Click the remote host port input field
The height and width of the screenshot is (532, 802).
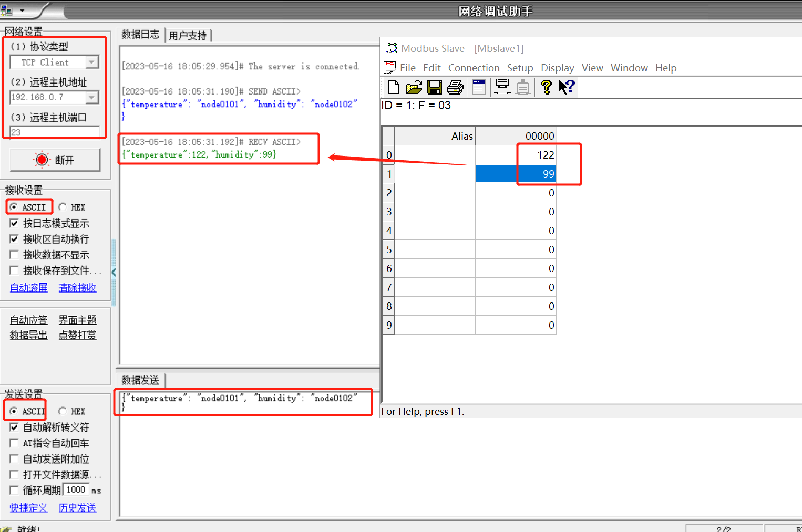55,132
